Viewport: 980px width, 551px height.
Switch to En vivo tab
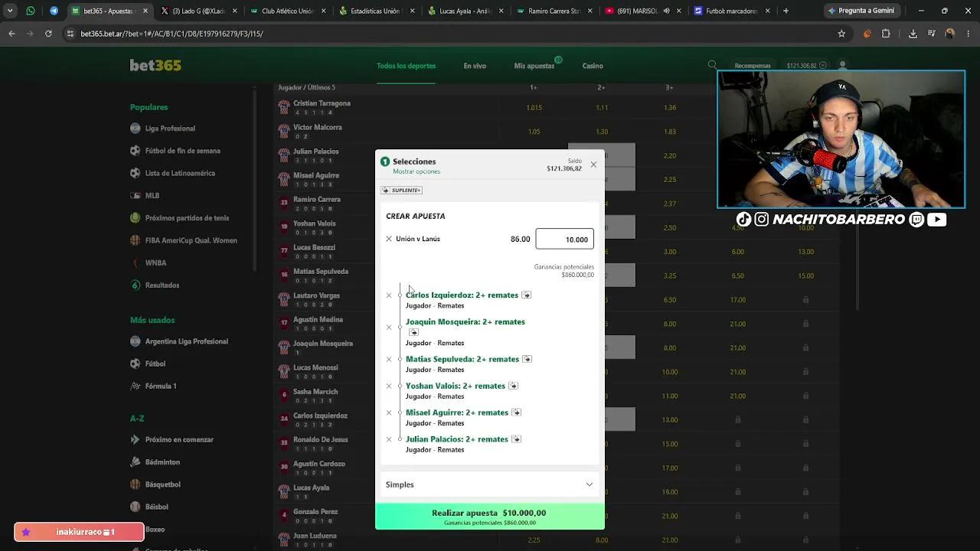pos(475,66)
